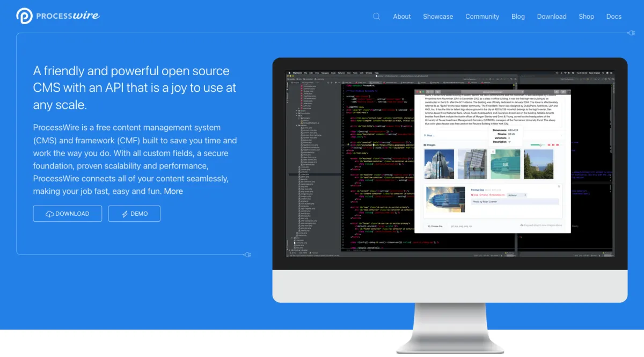Visit the Blog from the navigation

click(518, 17)
